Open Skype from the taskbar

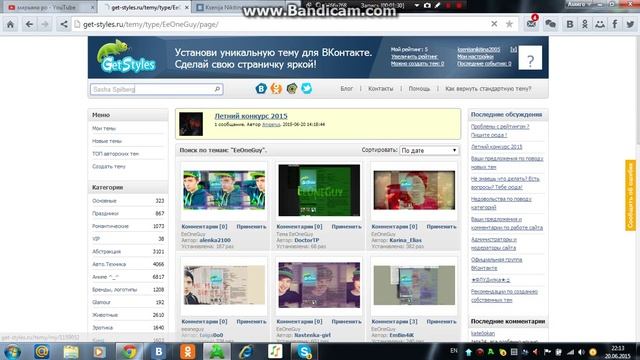point(304,351)
